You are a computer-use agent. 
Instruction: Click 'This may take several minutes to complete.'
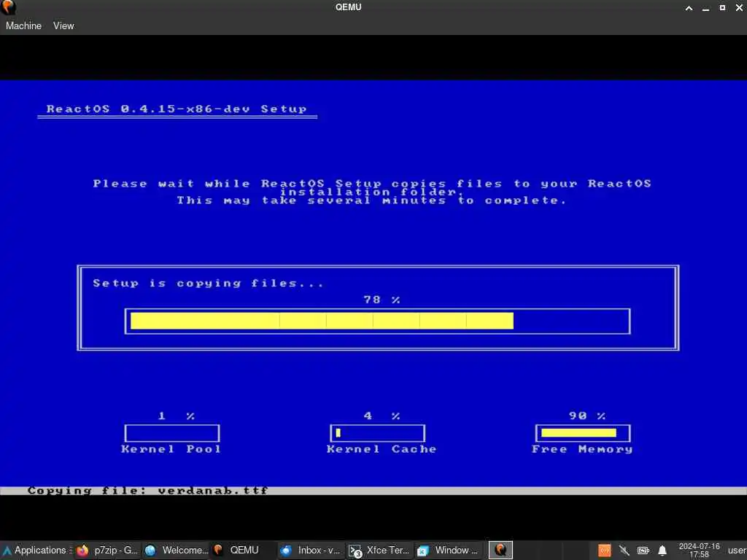[x=372, y=201]
